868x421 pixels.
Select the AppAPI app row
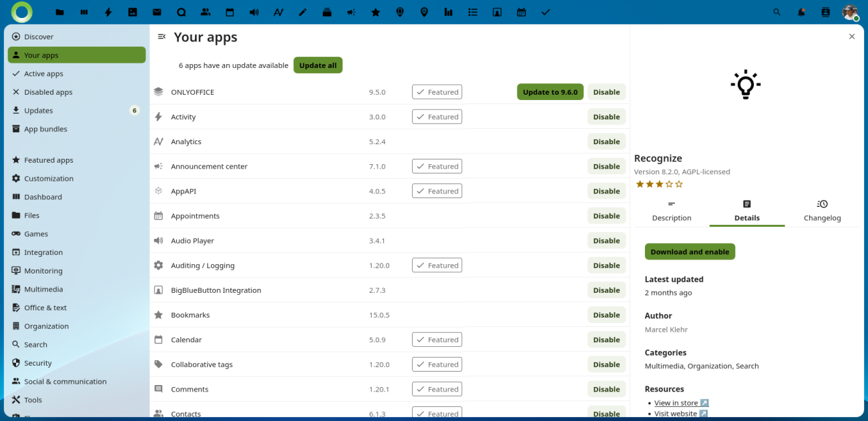pos(389,191)
